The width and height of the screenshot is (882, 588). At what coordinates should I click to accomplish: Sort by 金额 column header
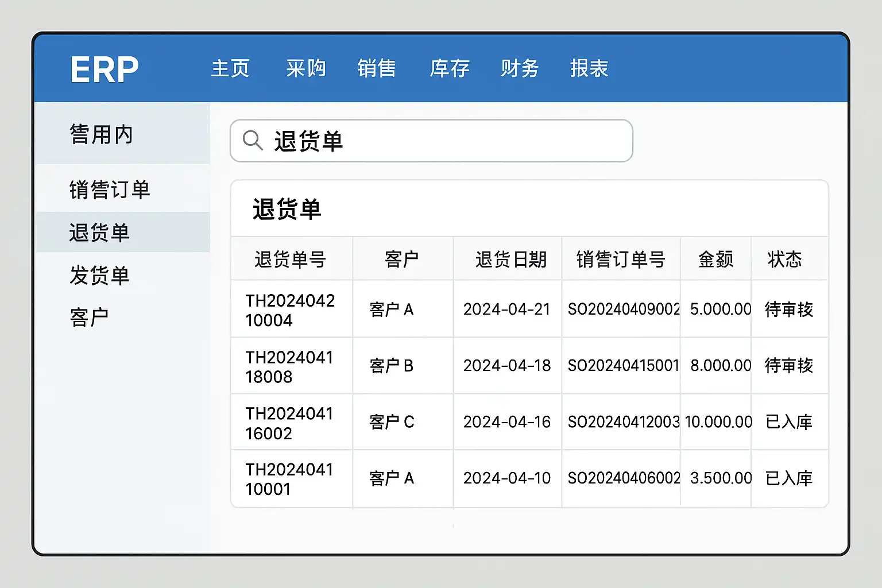click(x=715, y=260)
